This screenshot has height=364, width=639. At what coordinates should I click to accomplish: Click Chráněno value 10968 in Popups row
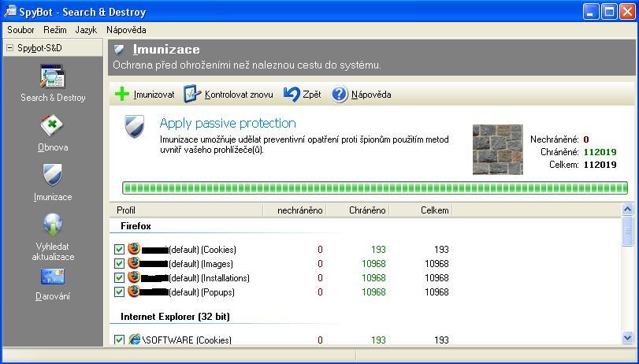point(373,292)
